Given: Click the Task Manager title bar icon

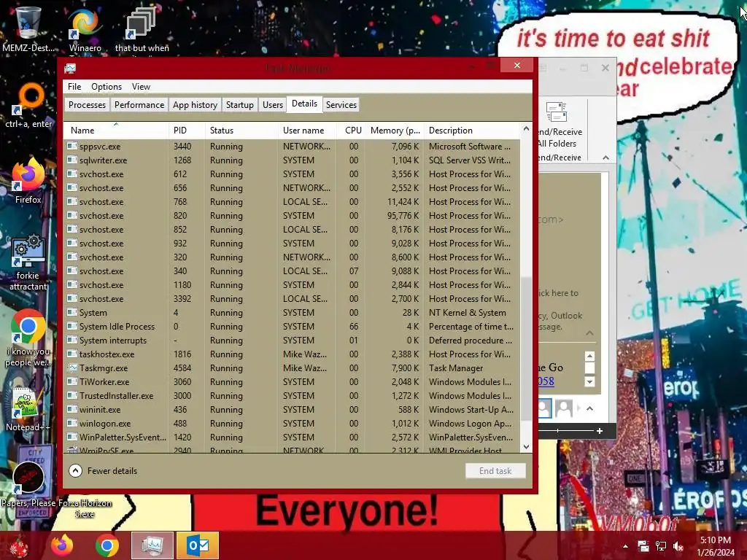Looking at the screenshot, I should (x=70, y=68).
